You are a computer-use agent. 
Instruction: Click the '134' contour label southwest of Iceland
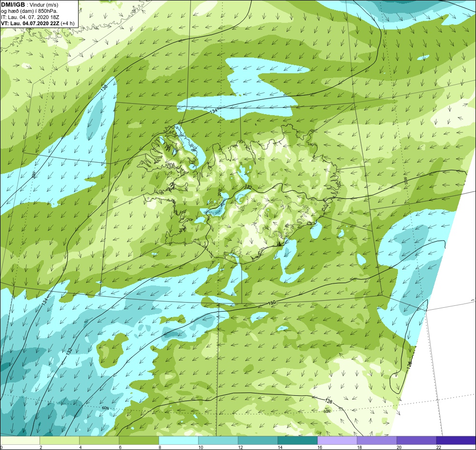[x=45, y=301]
